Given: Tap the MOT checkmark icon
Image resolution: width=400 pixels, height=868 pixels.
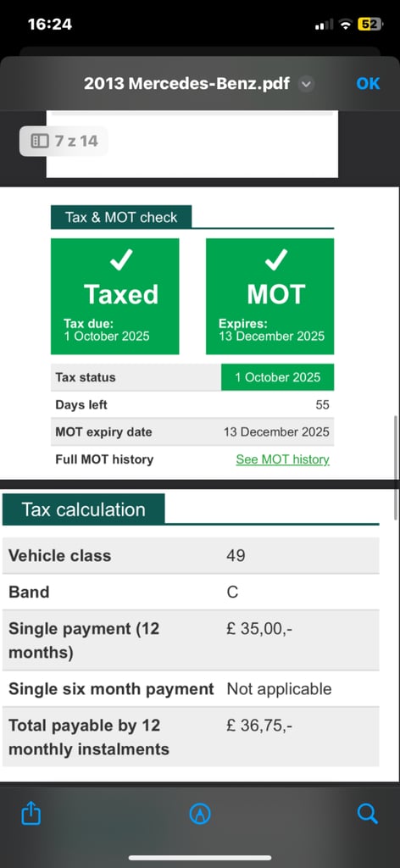Looking at the screenshot, I should [x=275, y=260].
